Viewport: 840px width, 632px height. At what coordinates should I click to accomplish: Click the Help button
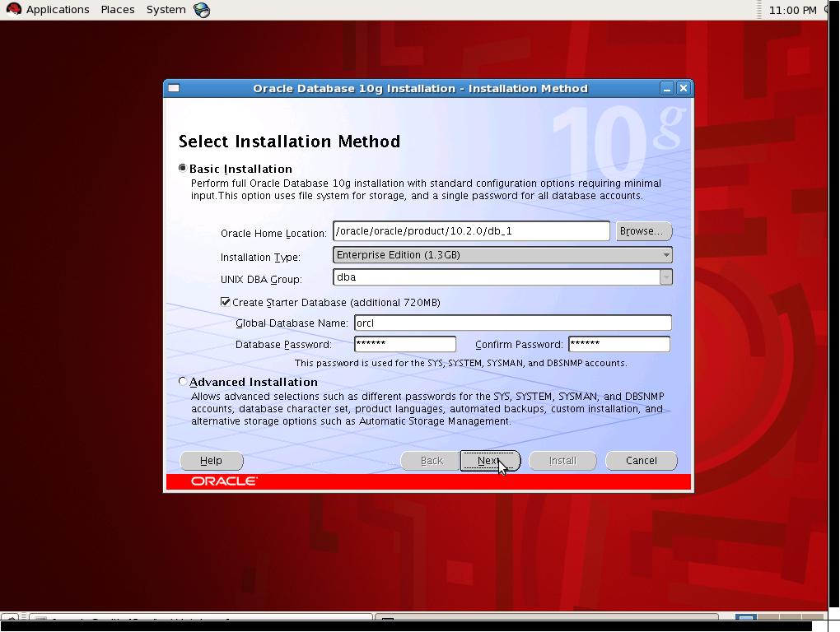pyautogui.click(x=211, y=461)
